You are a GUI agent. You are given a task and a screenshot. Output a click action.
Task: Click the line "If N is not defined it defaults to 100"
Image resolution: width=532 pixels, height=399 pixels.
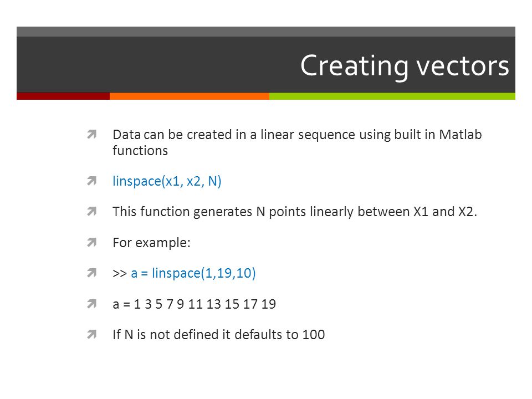click(219, 335)
